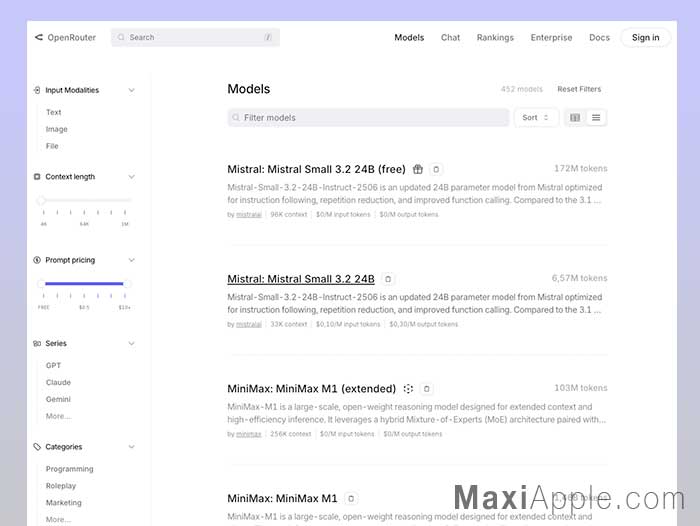Image resolution: width=700 pixels, height=526 pixels.
Task: Open the Chat nav item
Action: tap(450, 38)
